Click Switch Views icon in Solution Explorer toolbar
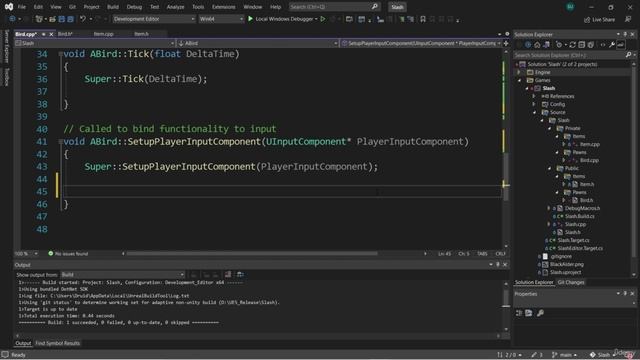This screenshot has width=640, height=360. (x=546, y=45)
